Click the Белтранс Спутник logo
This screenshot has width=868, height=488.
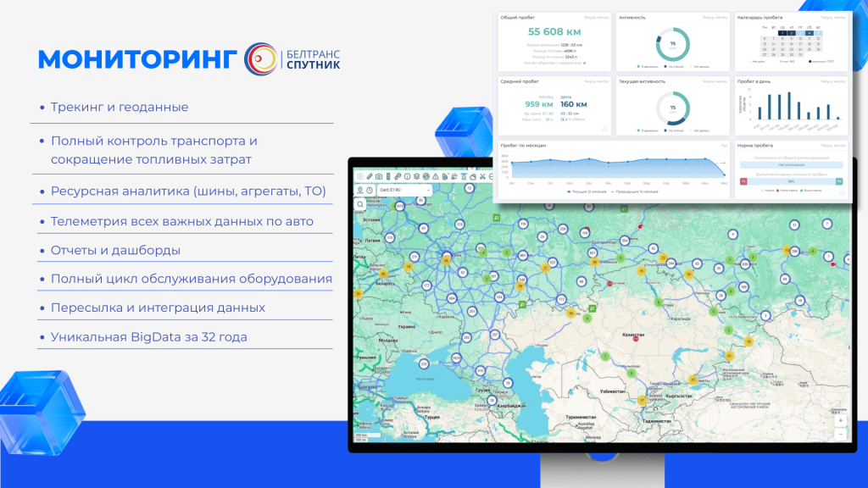tap(292, 59)
